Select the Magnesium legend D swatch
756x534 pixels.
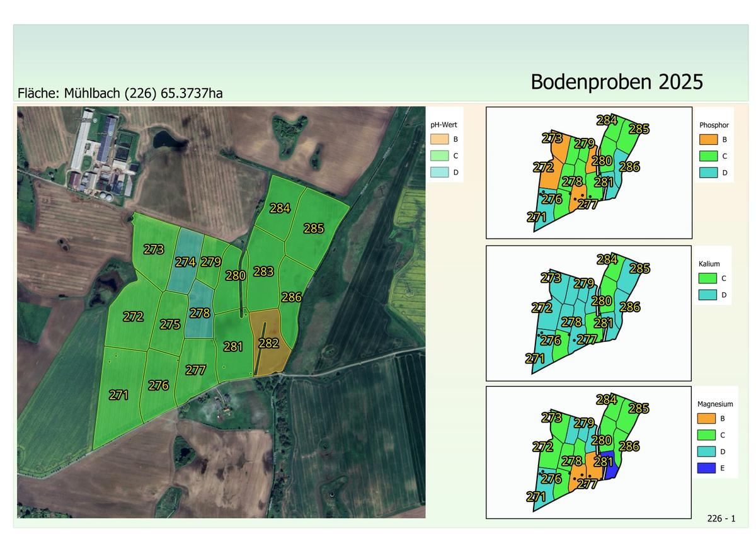click(x=707, y=452)
